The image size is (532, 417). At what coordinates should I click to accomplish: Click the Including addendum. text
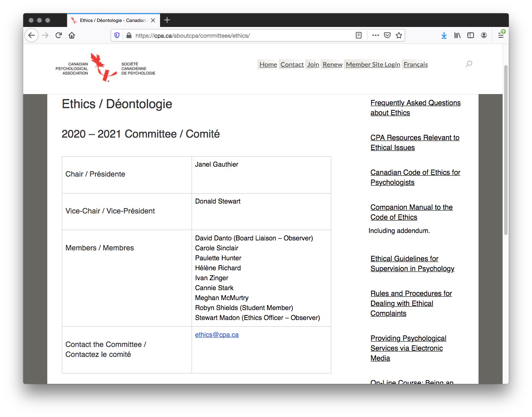[x=399, y=230]
